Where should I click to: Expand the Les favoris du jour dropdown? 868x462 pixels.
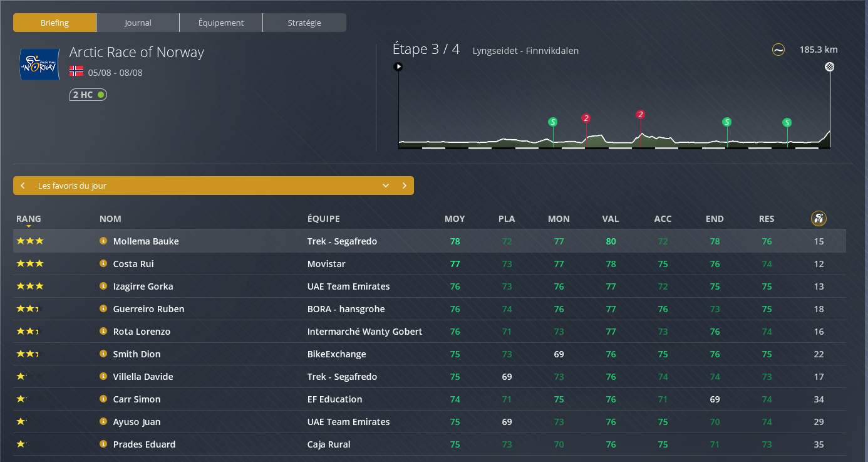click(386, 186)
